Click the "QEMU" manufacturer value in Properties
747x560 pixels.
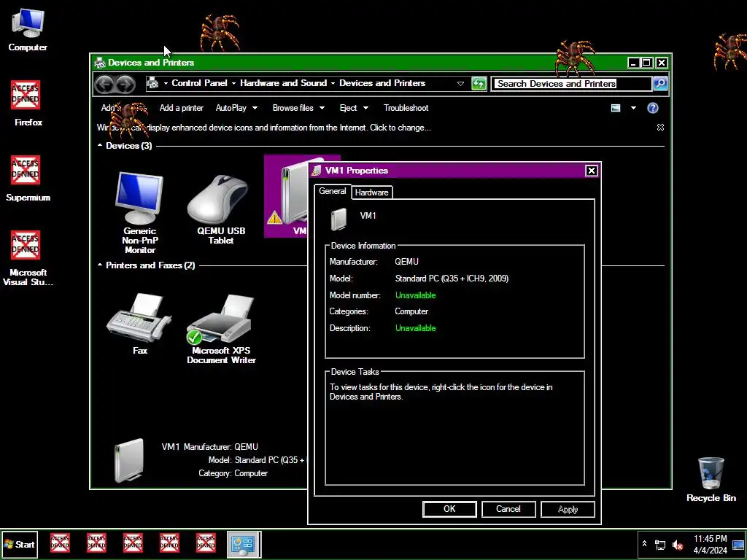click(406, 262)
